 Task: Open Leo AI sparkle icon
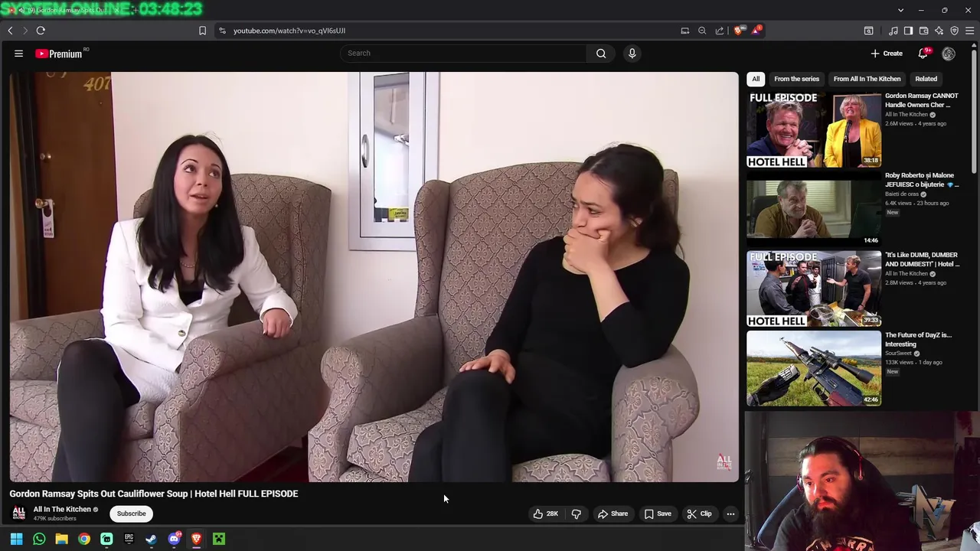(939, 31)
